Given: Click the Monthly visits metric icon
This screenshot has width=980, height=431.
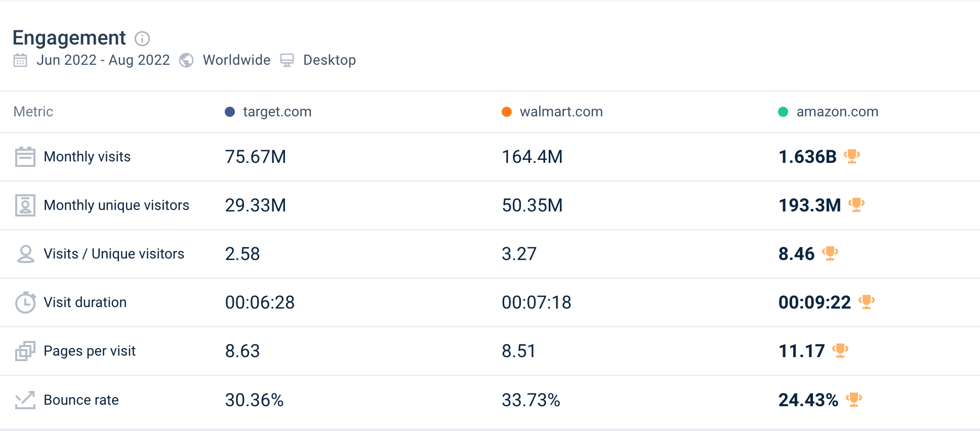Looking at the screenshot, I should click(25, 157).
